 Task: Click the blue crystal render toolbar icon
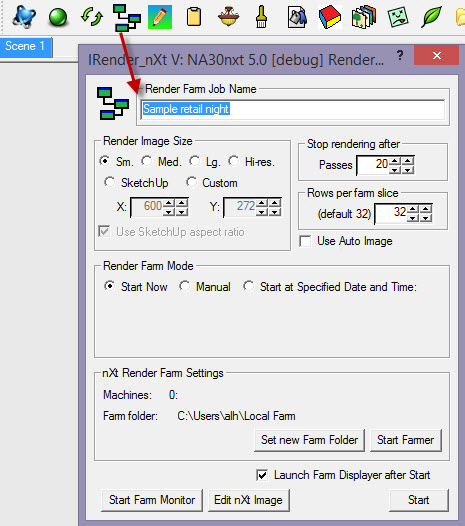click(24, 16)
